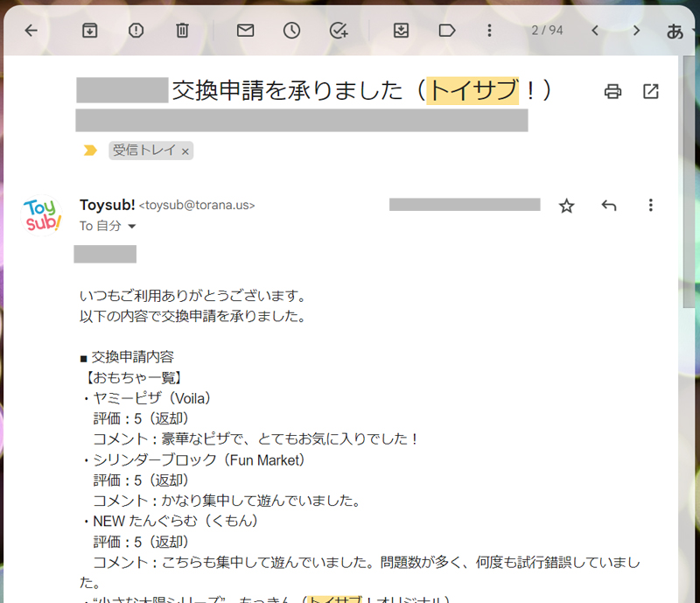Click the ■ 交換申請内容 heading

pyautogui.click(x=127, y=357)
